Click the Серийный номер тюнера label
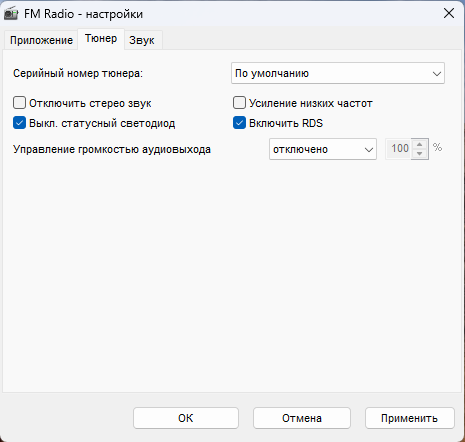Screen dimensions: 465x442 pyautogui.click(x=78, y=73)
